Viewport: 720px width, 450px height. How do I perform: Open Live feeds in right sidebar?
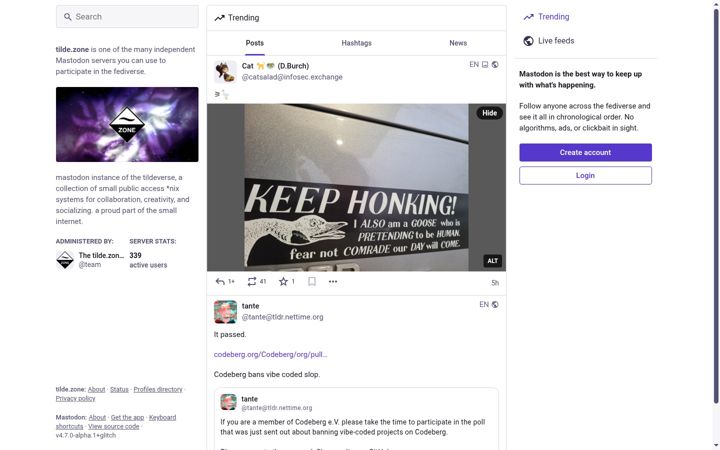click(549, 41)
